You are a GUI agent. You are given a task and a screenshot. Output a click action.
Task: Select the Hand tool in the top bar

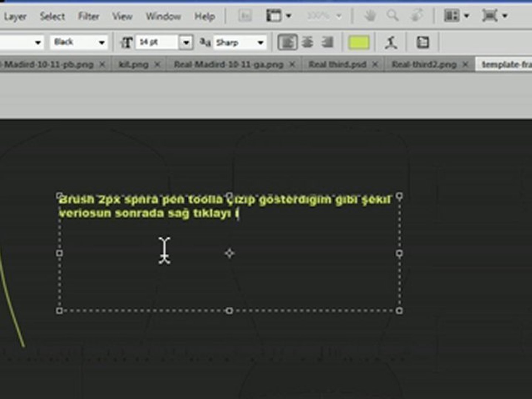pos(370,16)
